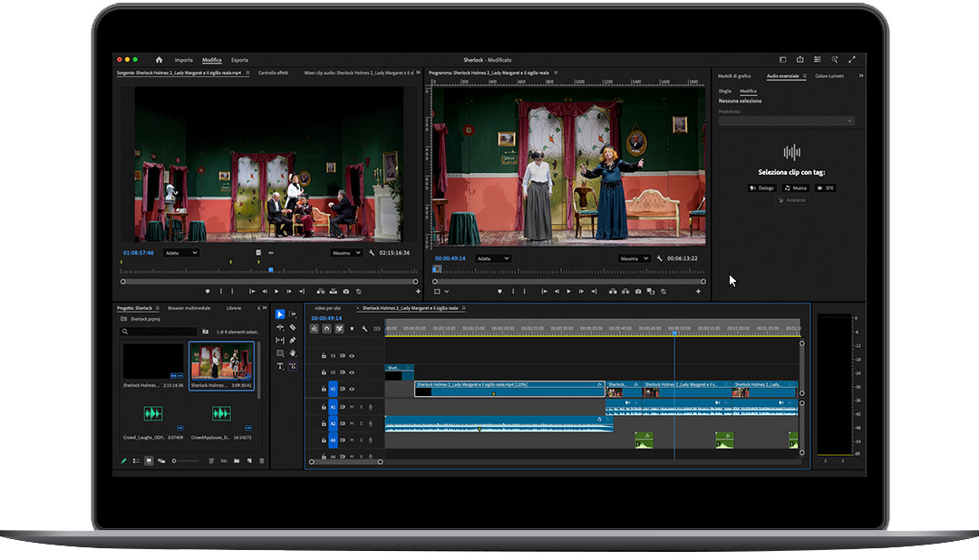
Task: Click the New Bin folder icon in Project panel
Action: [x=237, y=460]
